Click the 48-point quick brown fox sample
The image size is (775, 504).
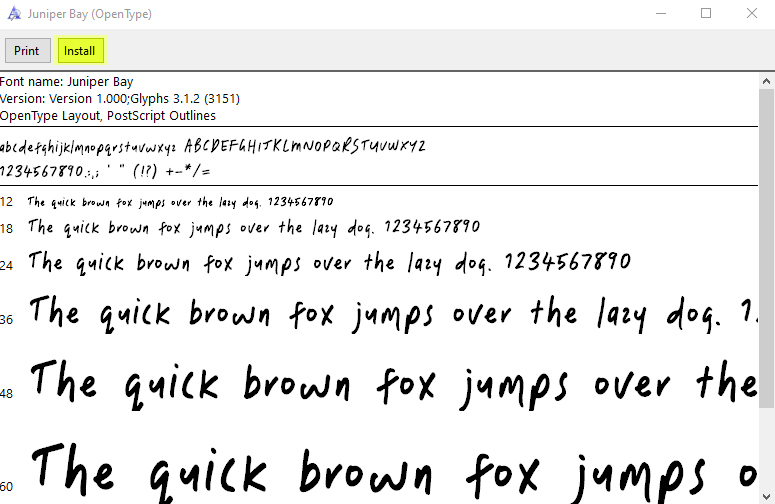(x=394, y=385)
